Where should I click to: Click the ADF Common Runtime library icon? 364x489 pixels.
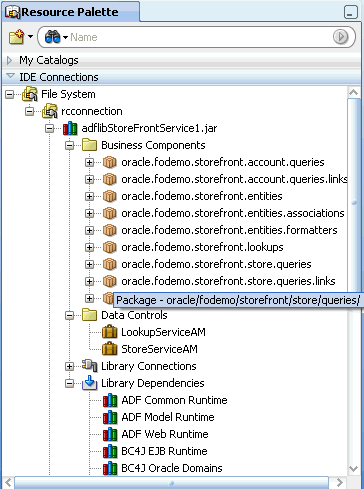point(110,400)
